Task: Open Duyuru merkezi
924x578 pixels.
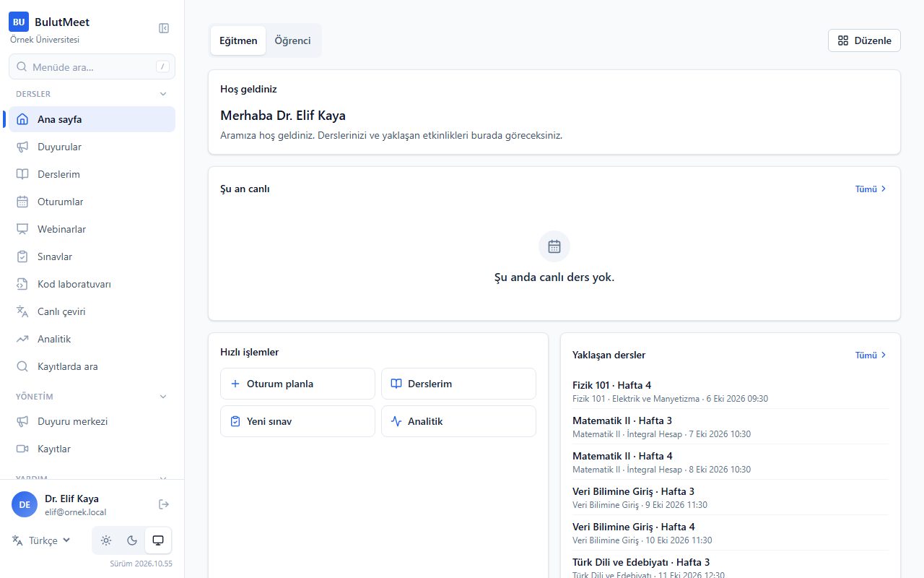Action: point(92,421)
